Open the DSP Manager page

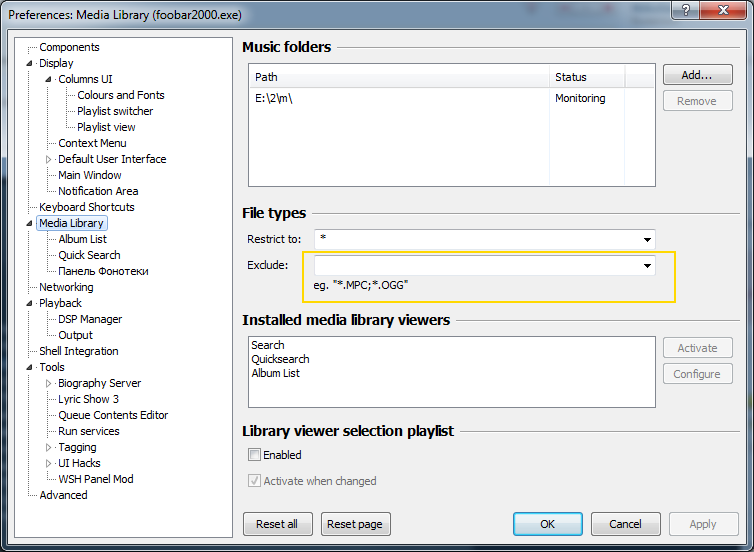click(90, 319)
